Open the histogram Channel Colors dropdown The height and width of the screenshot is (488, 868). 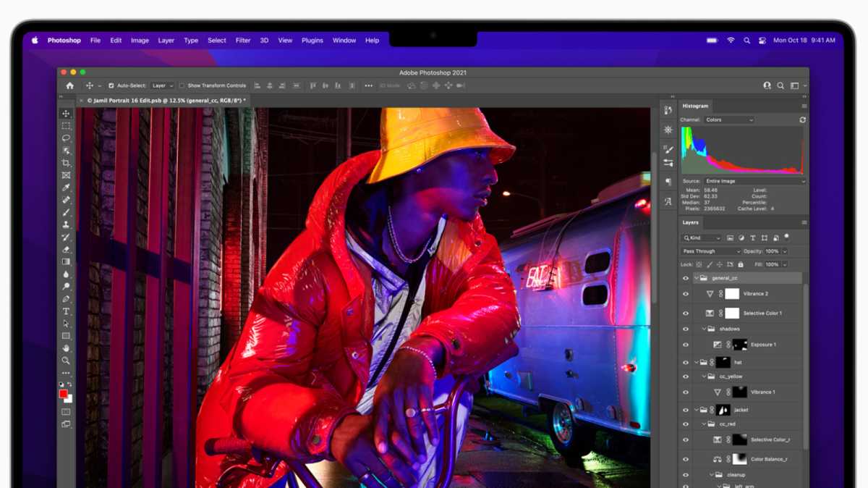[729, 119]
